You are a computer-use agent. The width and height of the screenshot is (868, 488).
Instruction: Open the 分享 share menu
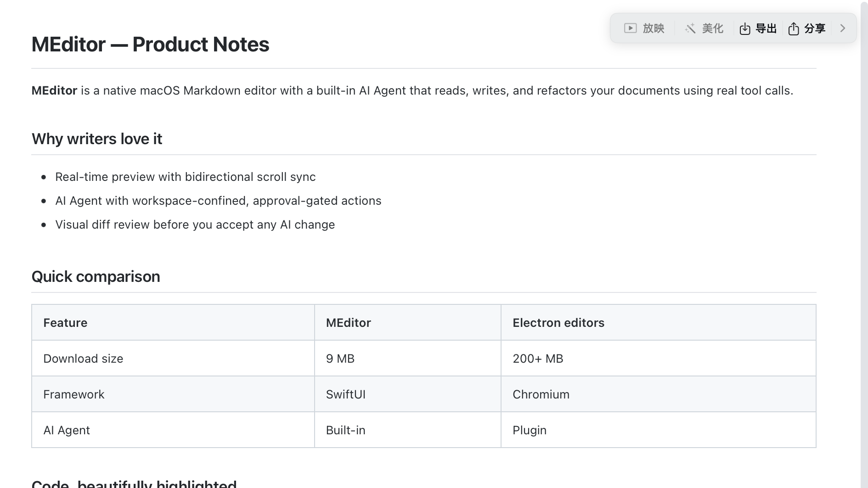[x=807, y=28]
